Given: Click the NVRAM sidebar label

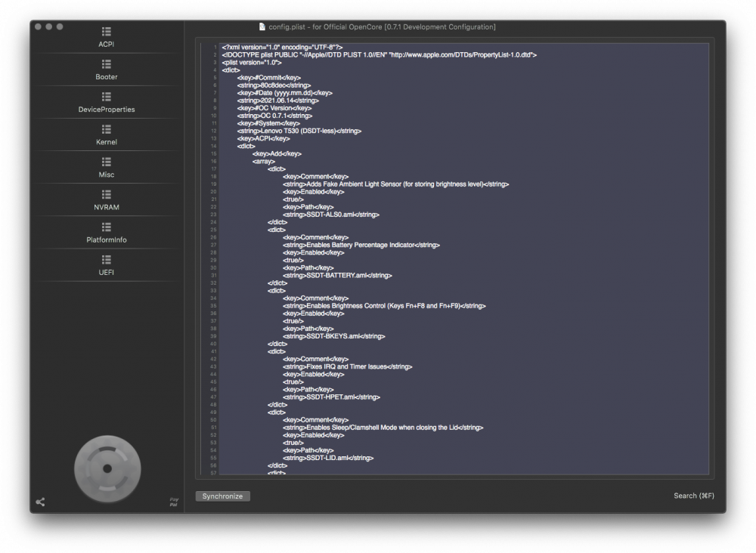Looking at the screenshot, I should pyautogui.click(x=107, y=207).
